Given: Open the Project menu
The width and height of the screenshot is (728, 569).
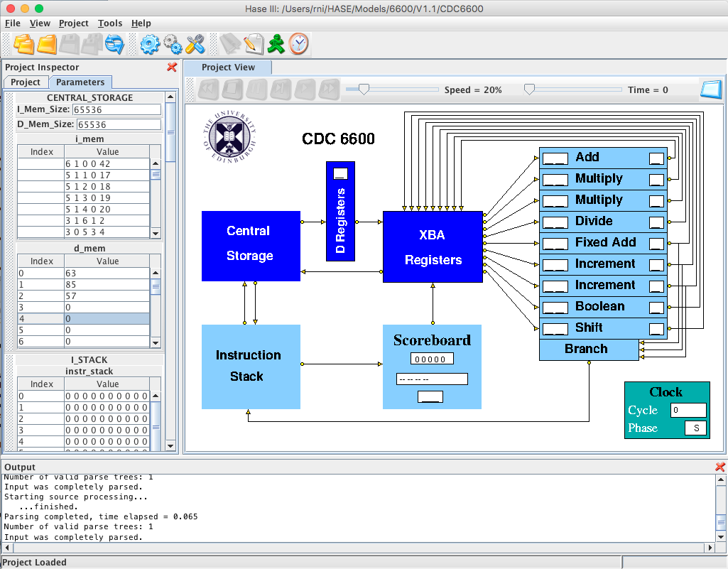Looking at the screenshot, I should [x=73, y=23].
